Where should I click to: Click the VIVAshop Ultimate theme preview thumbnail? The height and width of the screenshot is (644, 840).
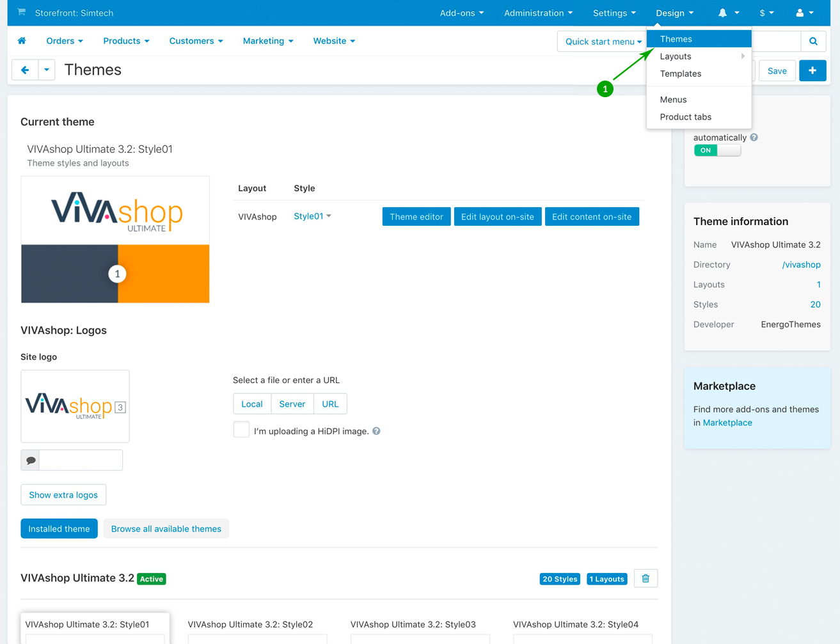(x=115, y=239)
